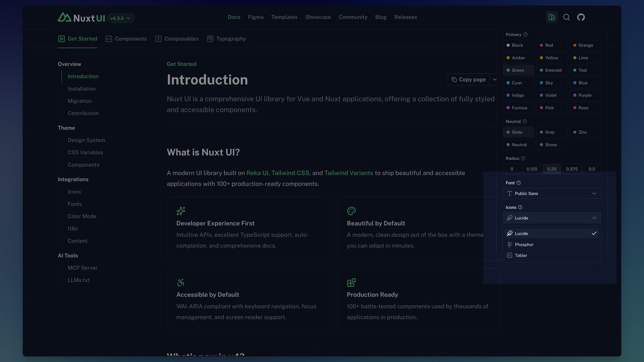
Task: Switch to the Composables tab
Action: point(177,39)
